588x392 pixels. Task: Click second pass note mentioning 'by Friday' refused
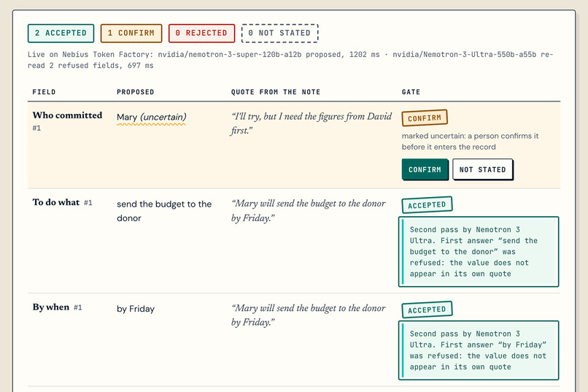(x=479, y=350)
